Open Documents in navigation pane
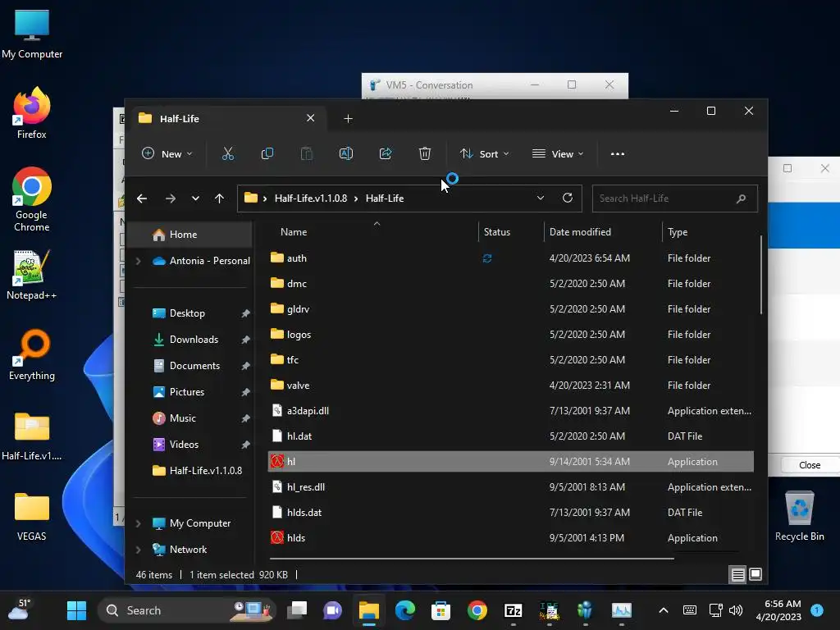Image resolution: width=840 pixels, height=630 pixels. click(x=194, y=366)
